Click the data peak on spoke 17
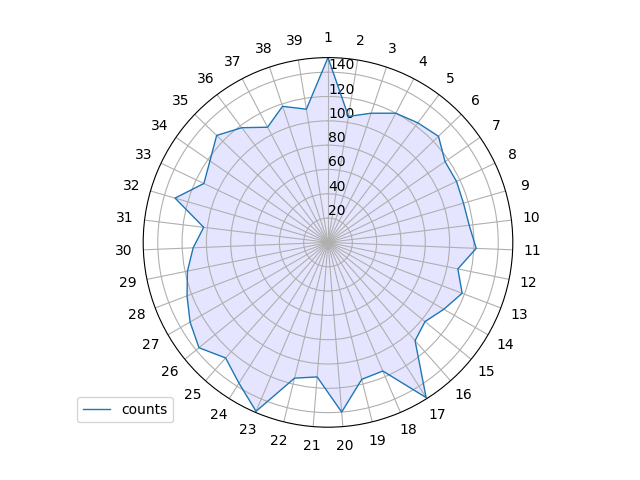 pyautogui.click(x=426, y=397)
